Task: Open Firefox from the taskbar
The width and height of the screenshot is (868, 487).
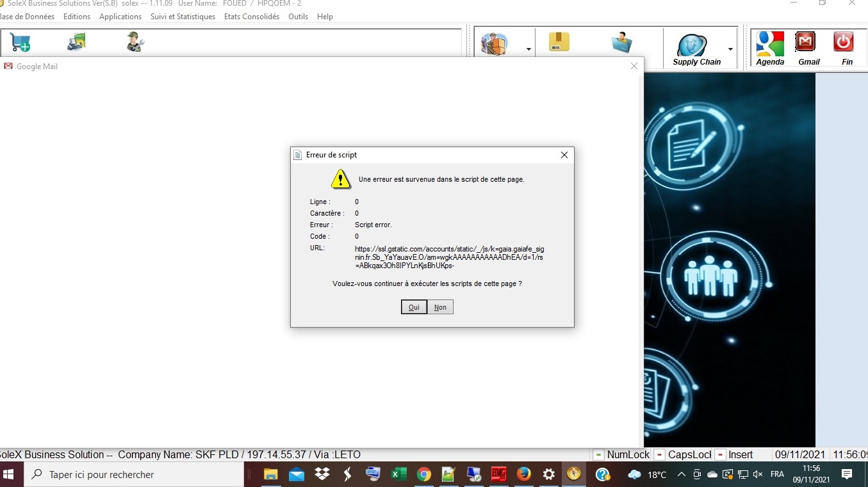Action: [524, 474]
